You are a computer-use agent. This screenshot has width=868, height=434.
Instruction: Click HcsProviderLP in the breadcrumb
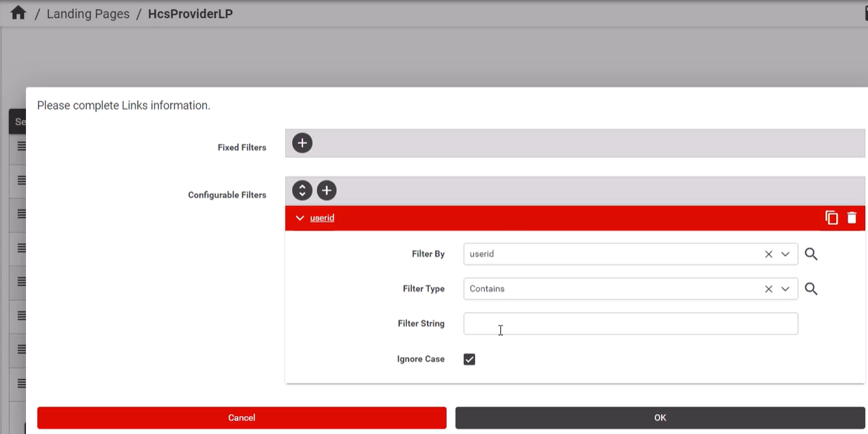(x=190, y=13)
